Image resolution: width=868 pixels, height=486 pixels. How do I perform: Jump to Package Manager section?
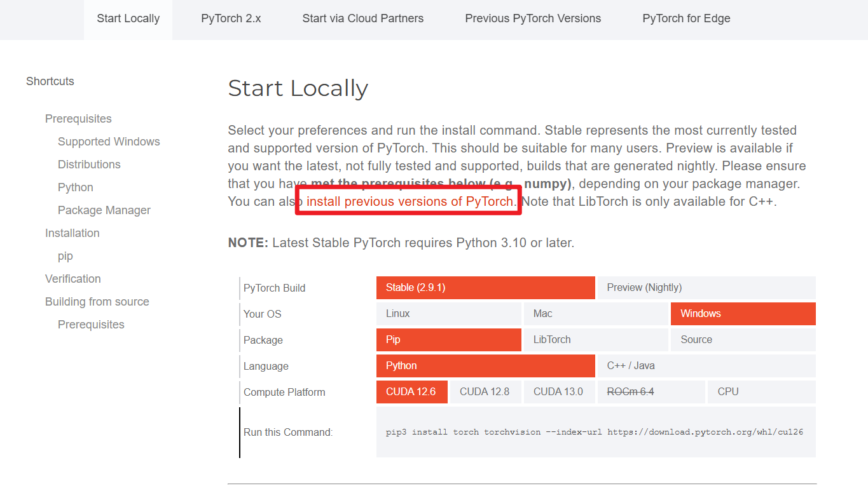tap(104, 210)
